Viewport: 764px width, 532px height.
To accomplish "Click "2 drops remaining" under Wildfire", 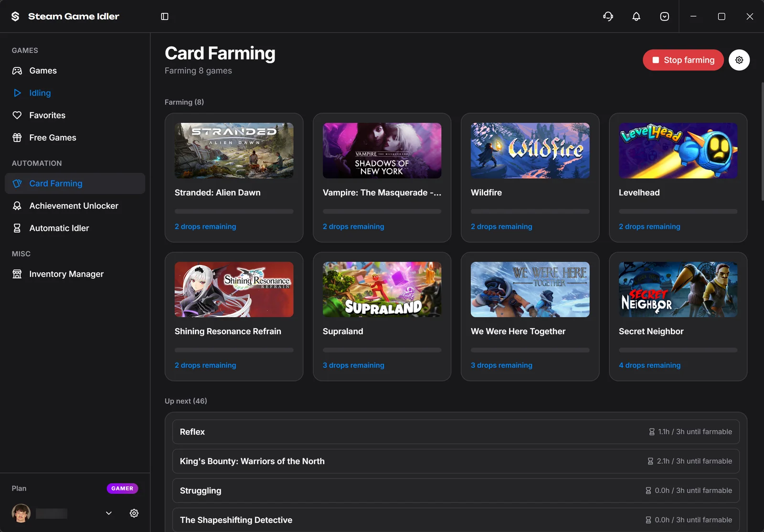I will [501, 227].
